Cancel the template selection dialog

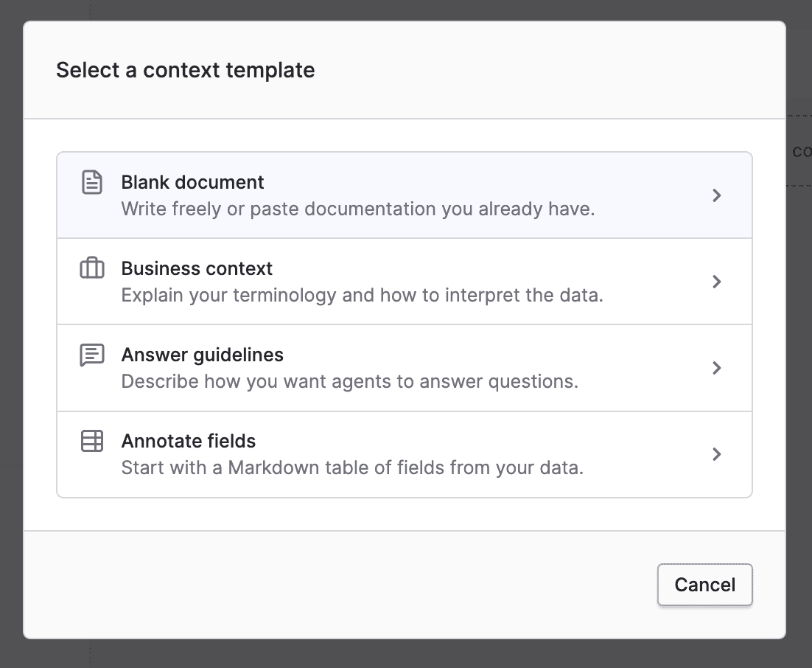(705, 585)
